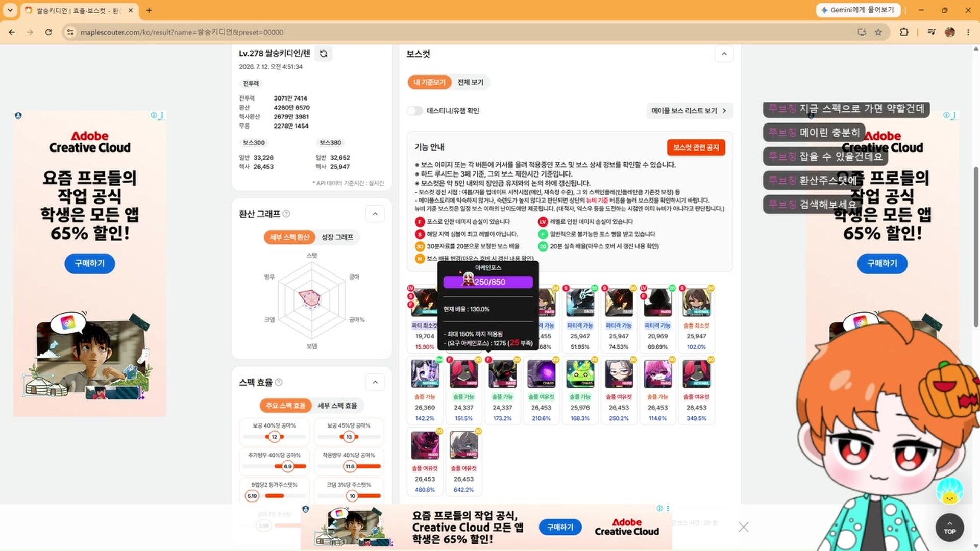Viewport: 980px width, 551px height.
Task: Click the 보스300 label
Action: [254, 143]
